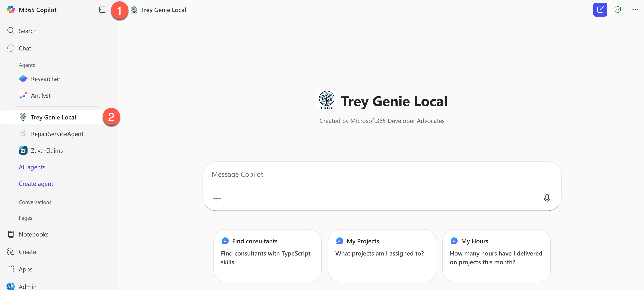The height and width of the screenshot is (290, 644).
Task: Click the Create agent link
Action: point(36,184)
